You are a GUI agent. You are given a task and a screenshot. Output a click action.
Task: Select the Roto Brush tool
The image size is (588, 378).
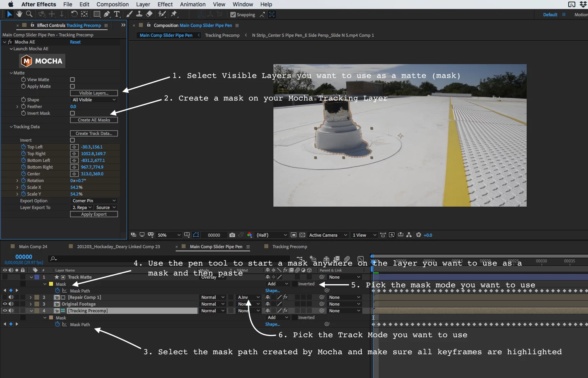pyautogui.click(x=162, y=14)
